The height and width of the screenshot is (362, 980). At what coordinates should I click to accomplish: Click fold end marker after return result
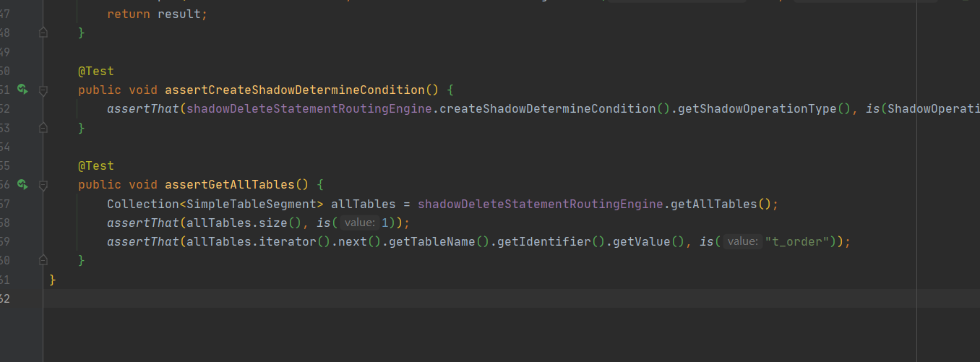point(43,33)
